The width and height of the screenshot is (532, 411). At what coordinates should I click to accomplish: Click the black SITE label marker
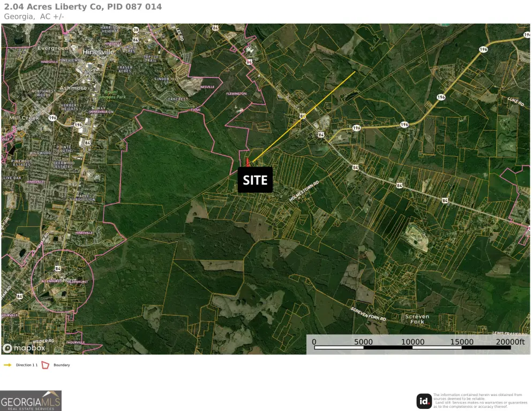pyautogui.click(x=255, y=180)
